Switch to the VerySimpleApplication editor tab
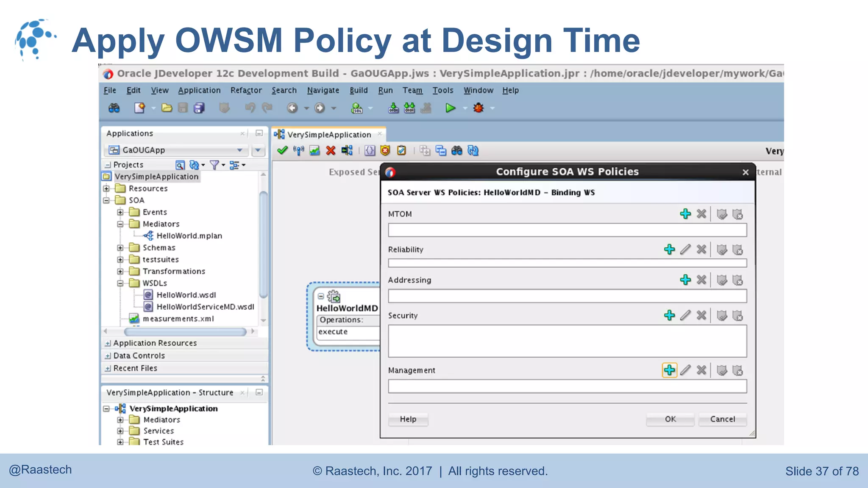The height and width of the screenshot is (488, 868). pyautogui.click(x=329, y=135)
